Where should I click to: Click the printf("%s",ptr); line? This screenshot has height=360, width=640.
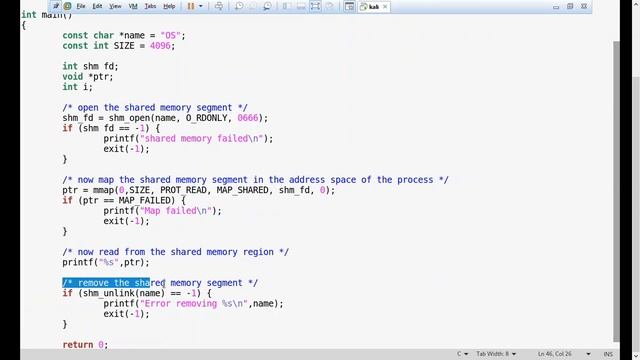click(106, 262)
